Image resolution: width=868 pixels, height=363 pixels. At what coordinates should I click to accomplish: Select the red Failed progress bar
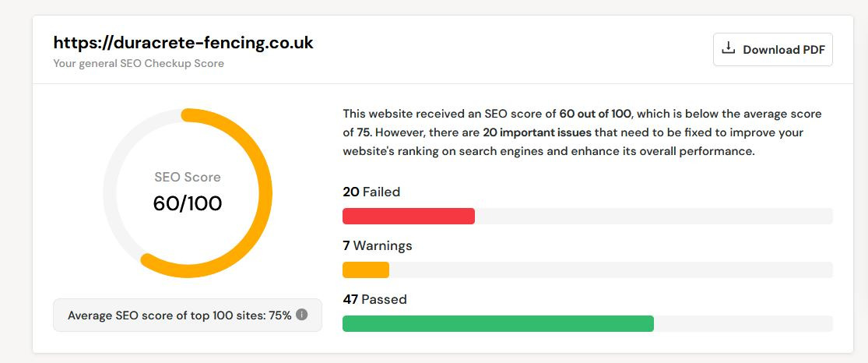(409, 216)
